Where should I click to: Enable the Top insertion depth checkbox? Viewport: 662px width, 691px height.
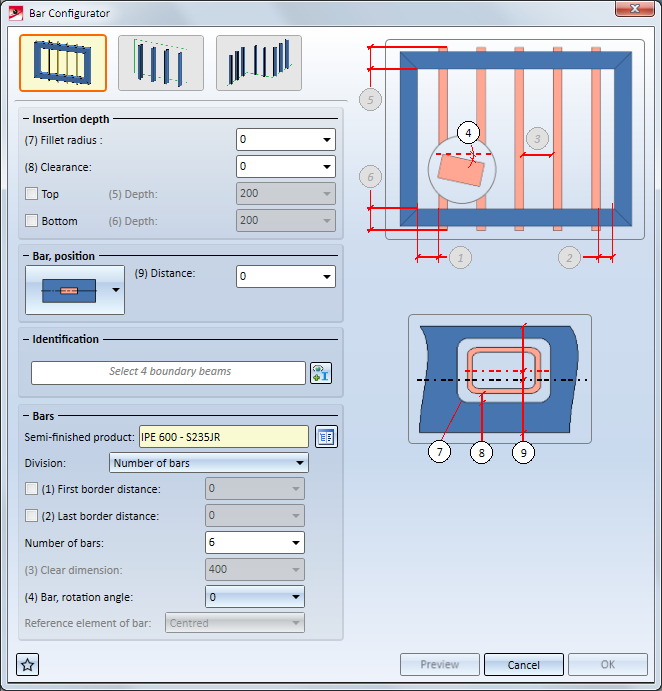pos(31,193)
